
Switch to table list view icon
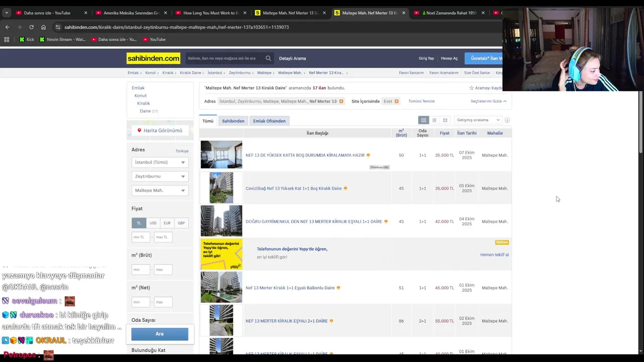[424, 120]
